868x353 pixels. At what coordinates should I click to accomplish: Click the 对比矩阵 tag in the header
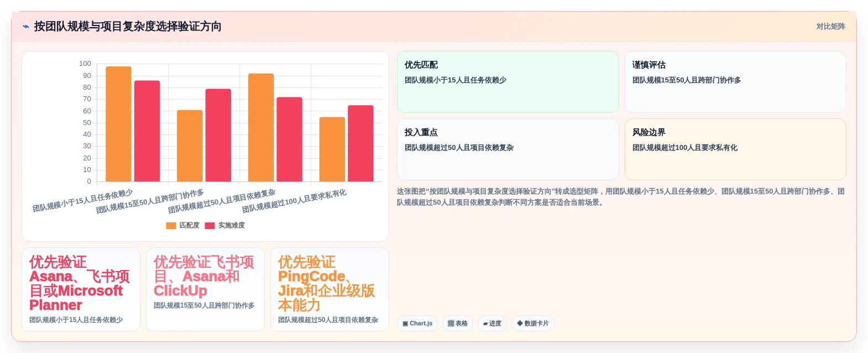tap(830, 27)
